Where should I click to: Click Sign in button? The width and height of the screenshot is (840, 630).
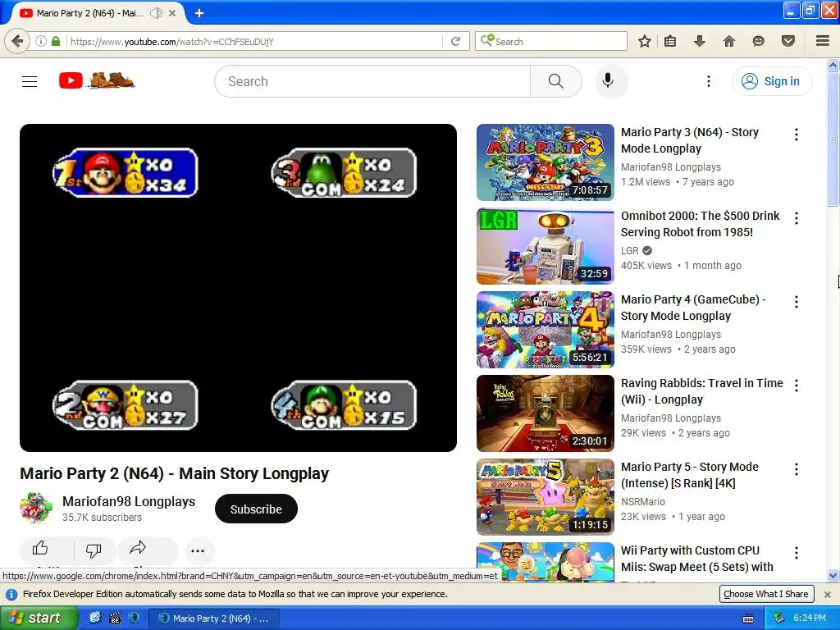point(772,81)
